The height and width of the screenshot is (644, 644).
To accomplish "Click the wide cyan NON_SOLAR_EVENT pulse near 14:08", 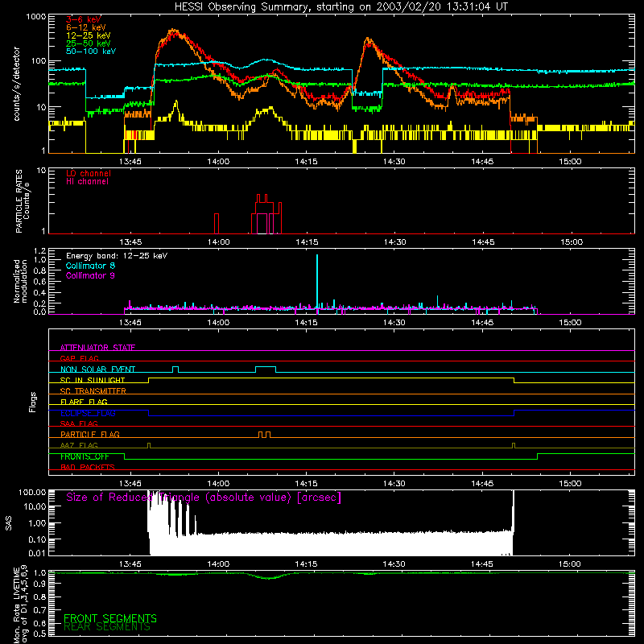I will (x=266, y=369).
